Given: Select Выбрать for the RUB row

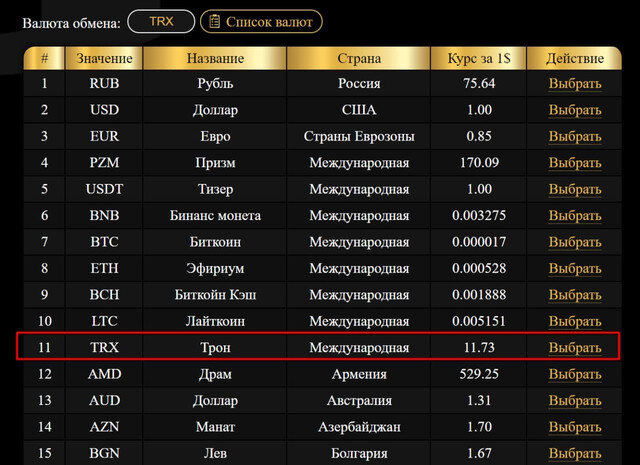Looking at the screenshot, I should click(x=575, y=84).
